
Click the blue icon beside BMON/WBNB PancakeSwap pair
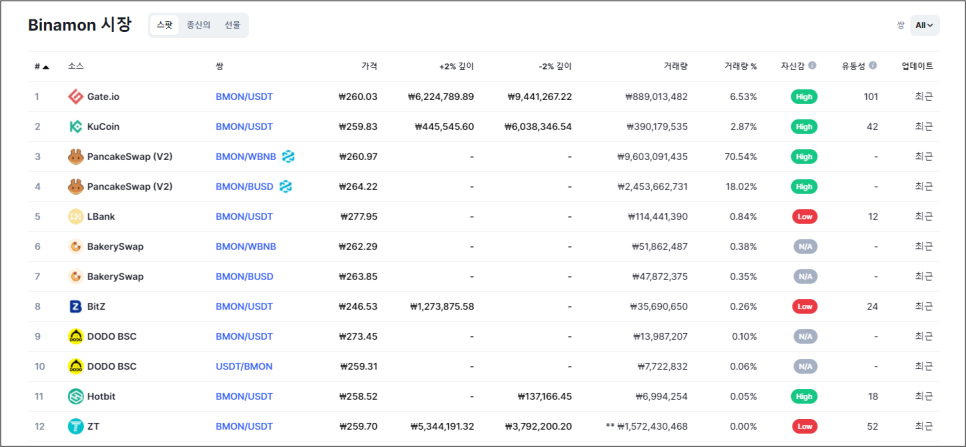click(288, 156)
